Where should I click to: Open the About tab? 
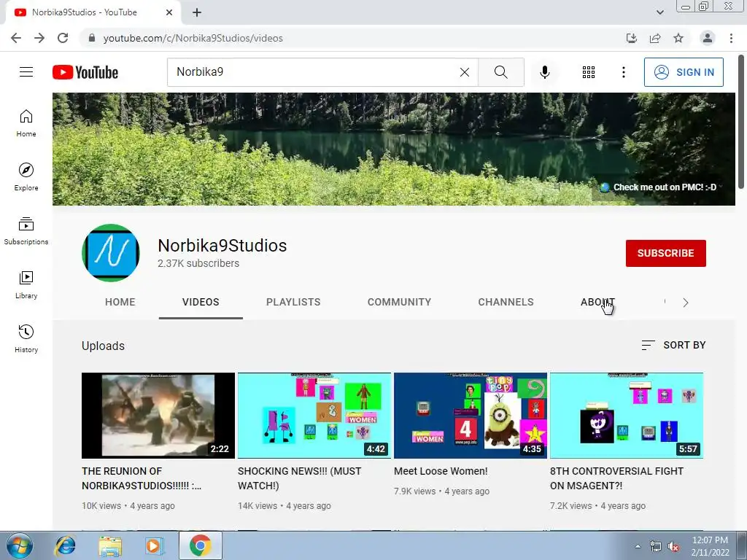click(x=597, y=302)
